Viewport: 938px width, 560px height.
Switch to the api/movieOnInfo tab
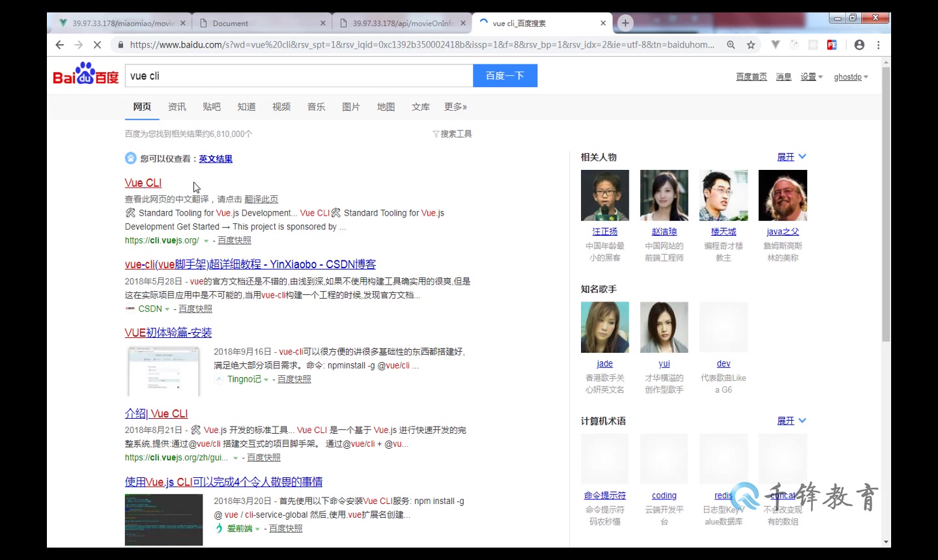pos(403,23)
